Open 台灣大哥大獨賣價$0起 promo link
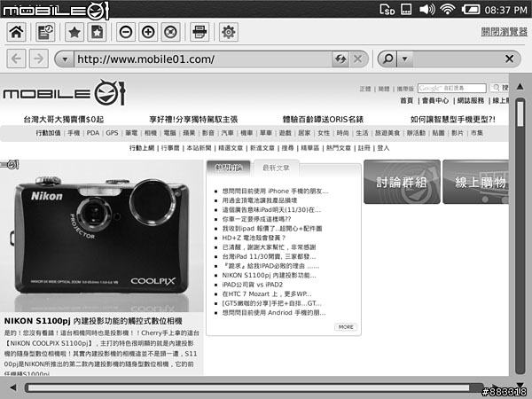This screenshot has width=532, height=399. (x=64, y=120)
